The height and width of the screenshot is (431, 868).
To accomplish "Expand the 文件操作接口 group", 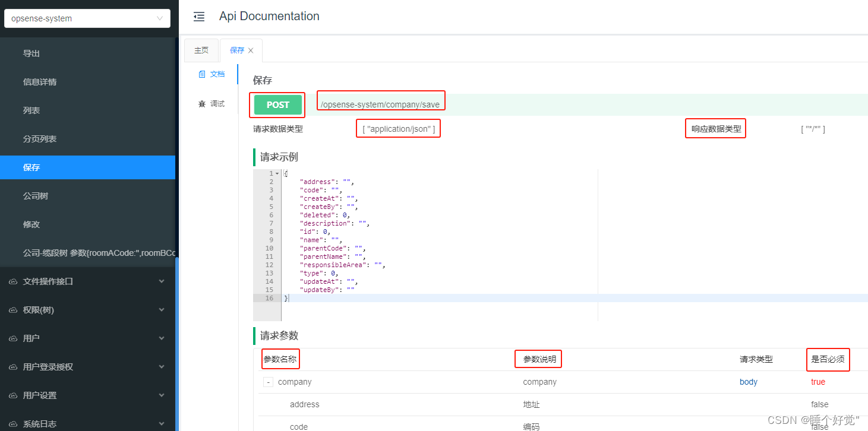I will tap(87, 281).
